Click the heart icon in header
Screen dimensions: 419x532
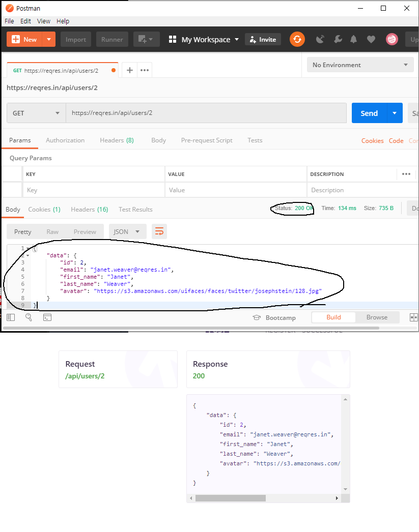(x=371, y=40)
